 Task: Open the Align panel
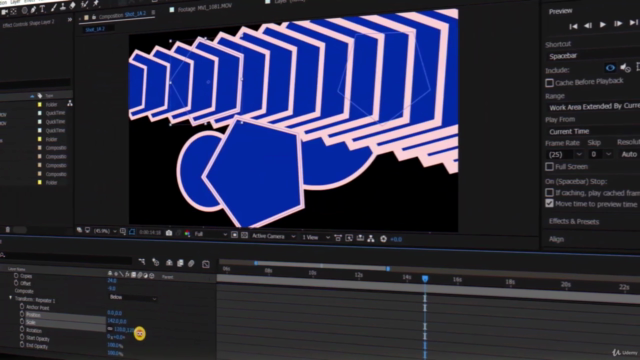(556, 239)
